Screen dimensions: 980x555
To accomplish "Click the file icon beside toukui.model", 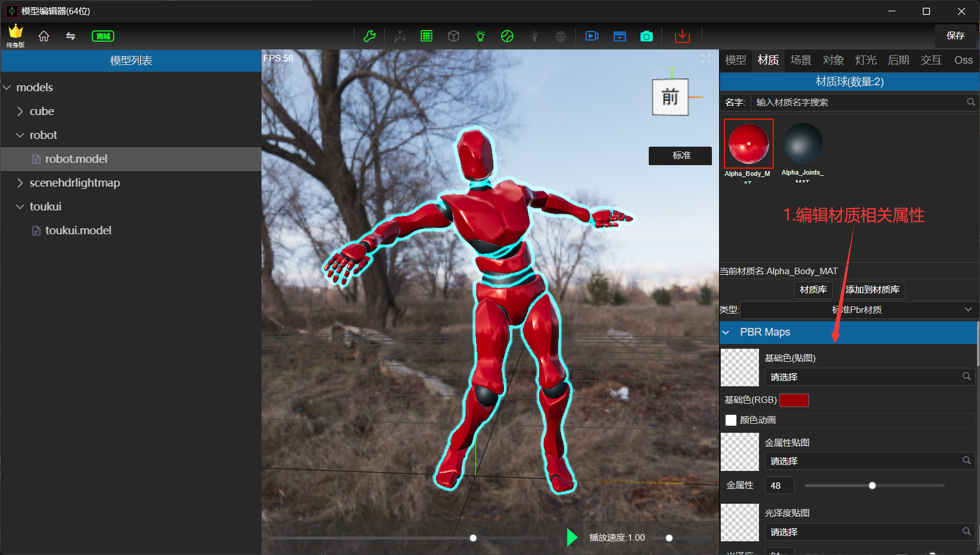I will [36, 231].
